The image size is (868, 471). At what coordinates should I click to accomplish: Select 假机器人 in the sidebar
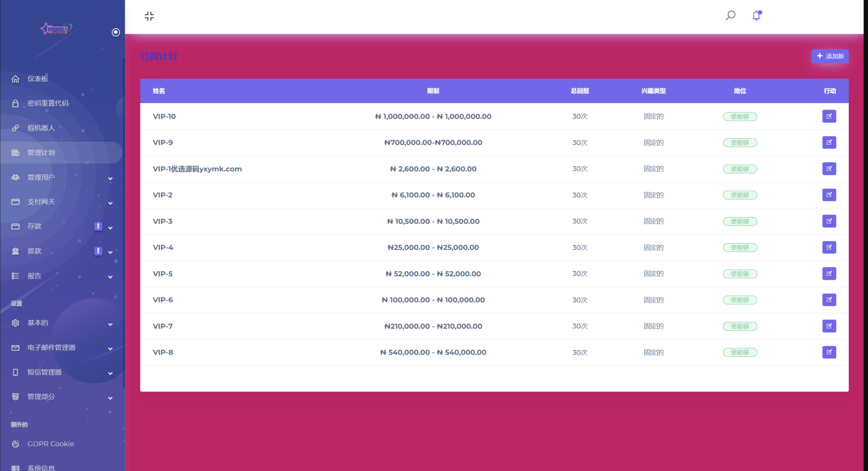(x=41, y=128)
